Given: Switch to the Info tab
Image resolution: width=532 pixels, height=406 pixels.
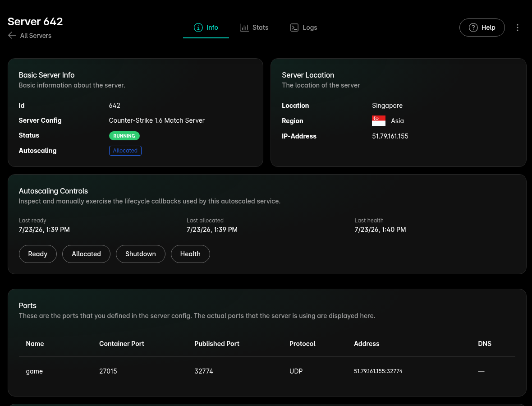Looking at the screenshot, I should coord(206,28).
